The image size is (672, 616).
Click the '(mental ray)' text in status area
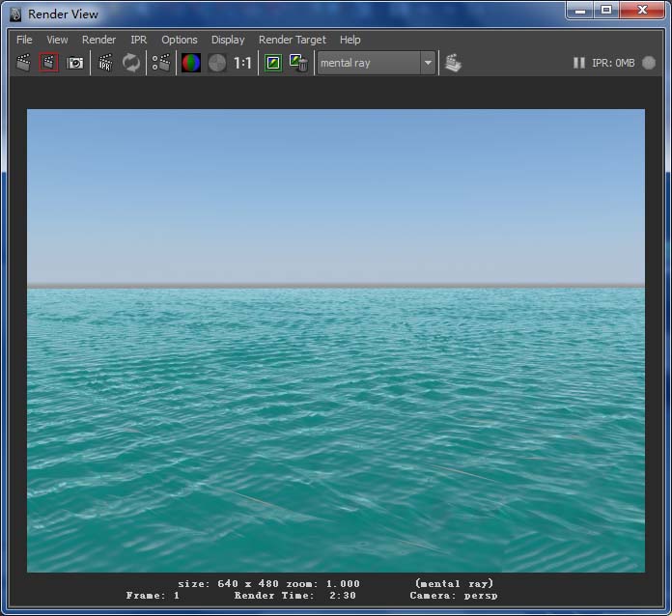pyautogui.click(x=455, y=584)
